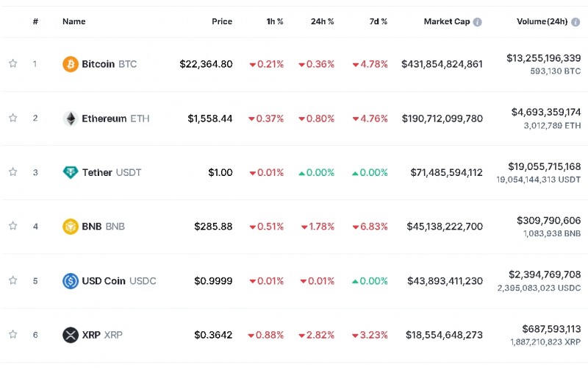Sort by the 1h % column header

(x=275, y=22)
